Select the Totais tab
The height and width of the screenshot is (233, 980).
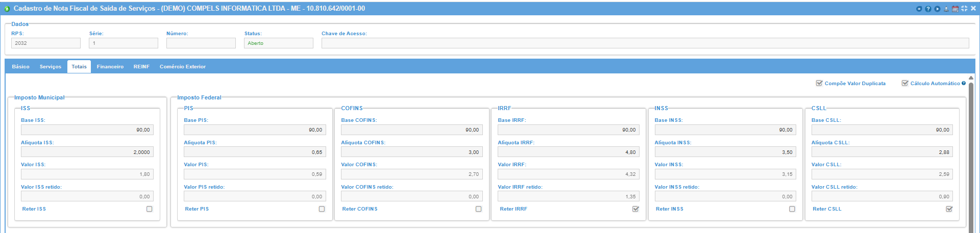point(79,67)
